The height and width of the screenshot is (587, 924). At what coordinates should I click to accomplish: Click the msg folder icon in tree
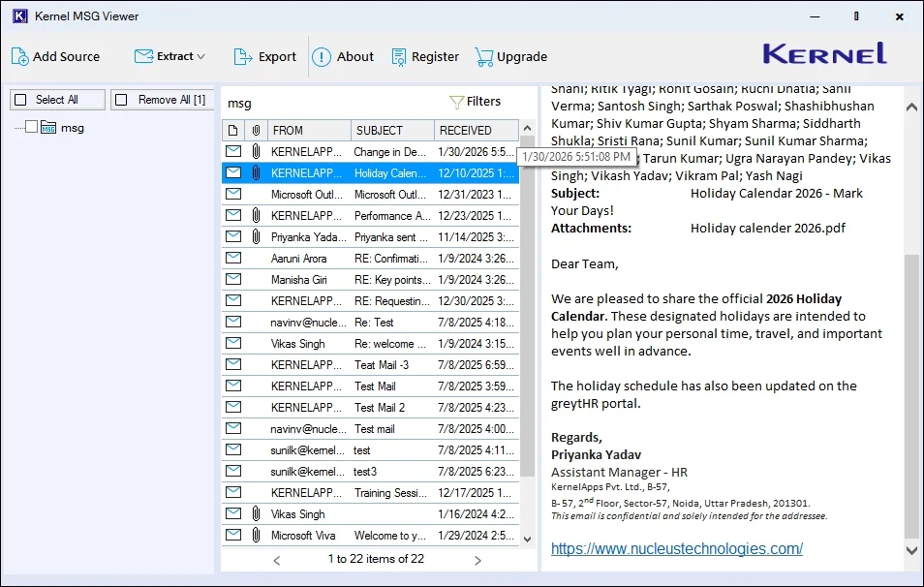tap(48, 127)
